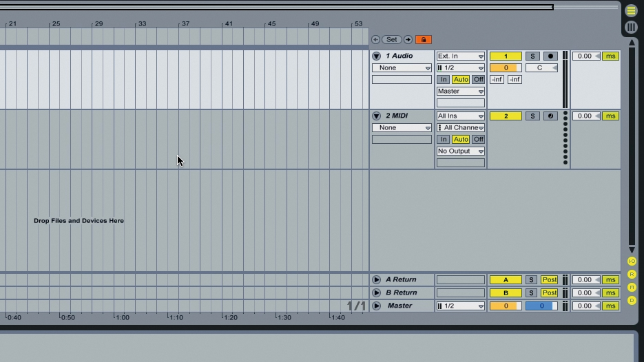
Task: Expand the B Return track
Action: click(x=376, y=292)
